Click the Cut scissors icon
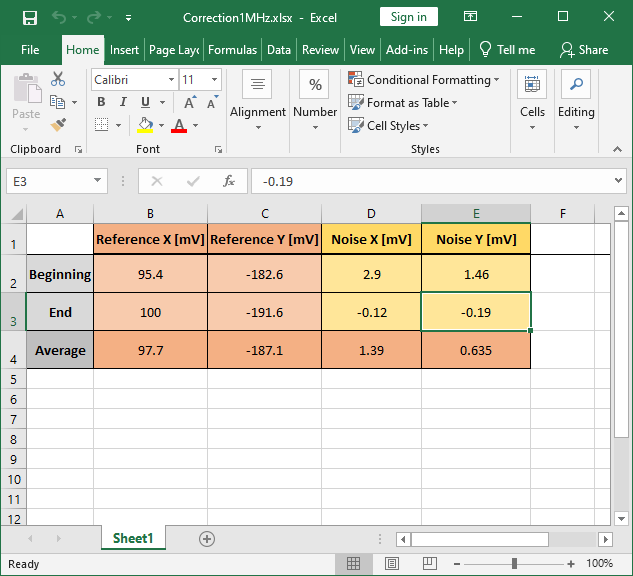Image resolution: width=633 pixels, height=576 pixels. 58,79
